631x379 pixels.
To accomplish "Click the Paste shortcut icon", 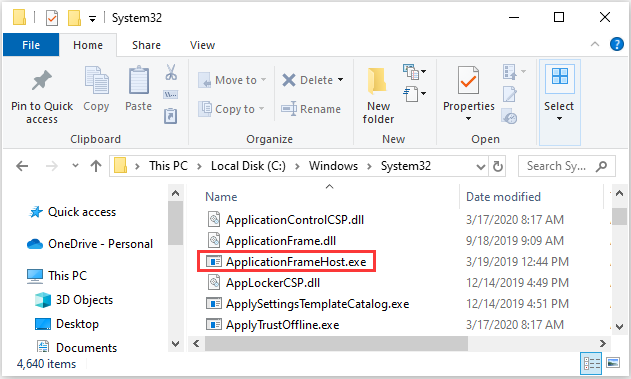I will click(171, 116).
